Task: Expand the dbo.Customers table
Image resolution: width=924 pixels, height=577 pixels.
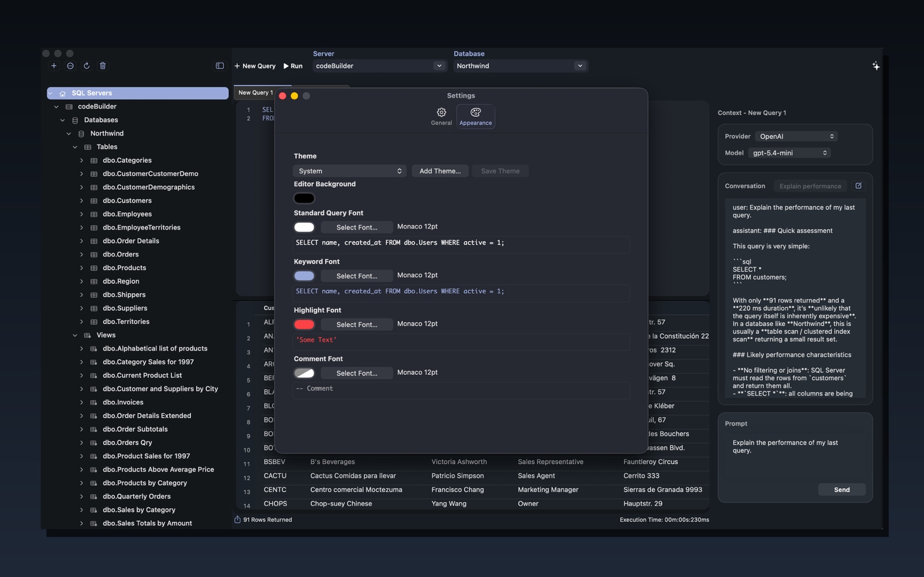Action: pos(81,200)
